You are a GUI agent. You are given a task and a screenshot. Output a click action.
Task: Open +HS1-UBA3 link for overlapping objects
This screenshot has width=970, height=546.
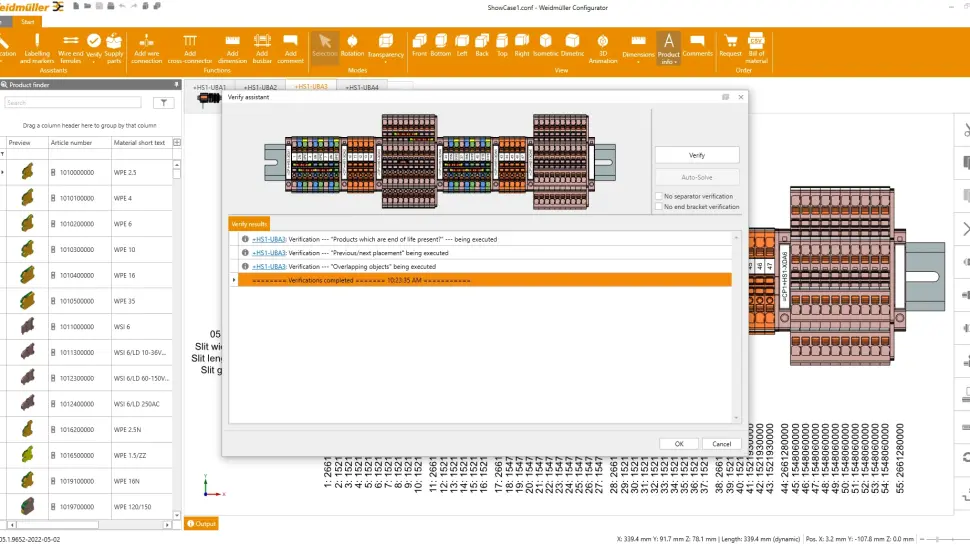click(269, 267)
